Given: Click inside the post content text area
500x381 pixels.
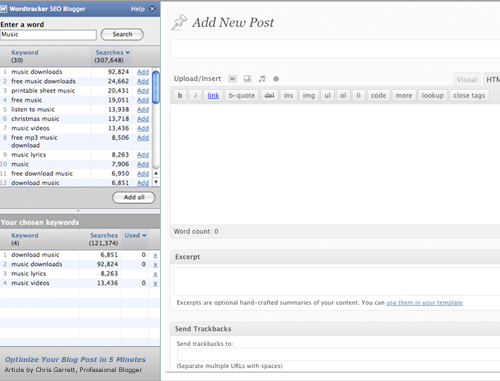Looking at the screenshot, I should pyautogui.click(x=335, y=164).
